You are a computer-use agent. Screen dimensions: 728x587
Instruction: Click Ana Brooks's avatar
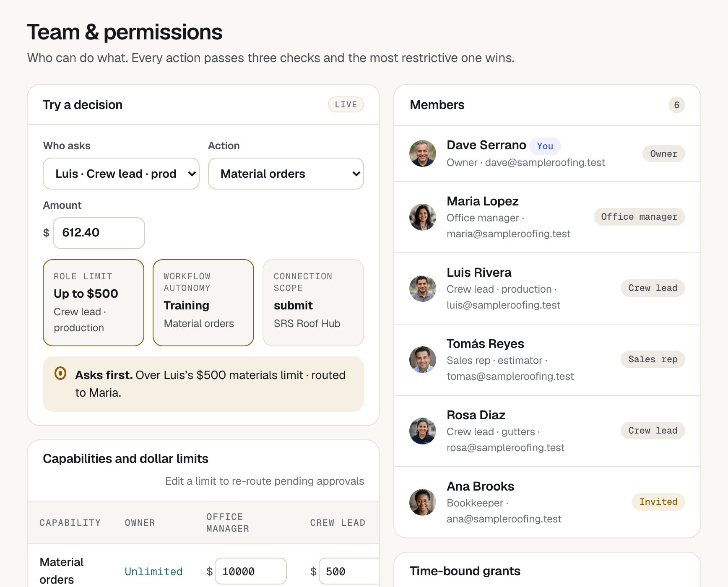click(x=423, y=502)
